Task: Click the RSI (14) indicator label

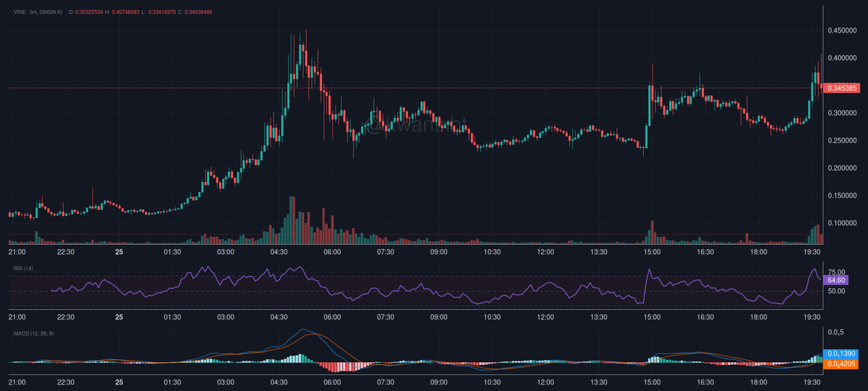Action: click(23, 269)
